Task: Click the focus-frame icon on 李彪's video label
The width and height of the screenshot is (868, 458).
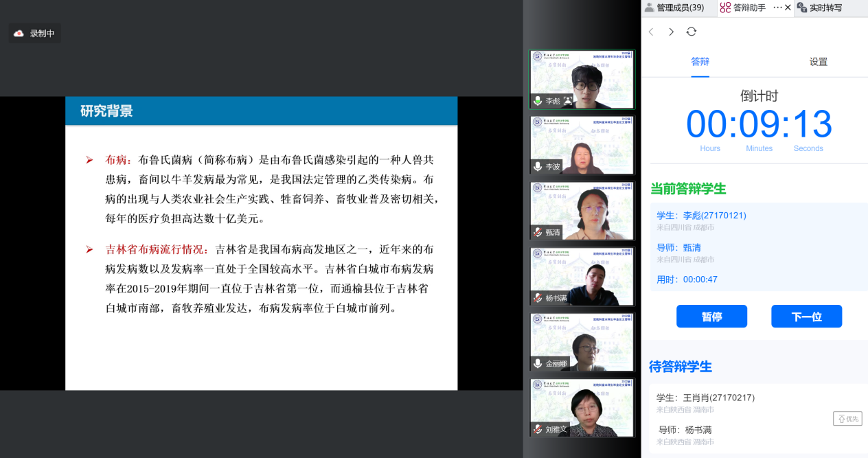Action: pos(568,101)
